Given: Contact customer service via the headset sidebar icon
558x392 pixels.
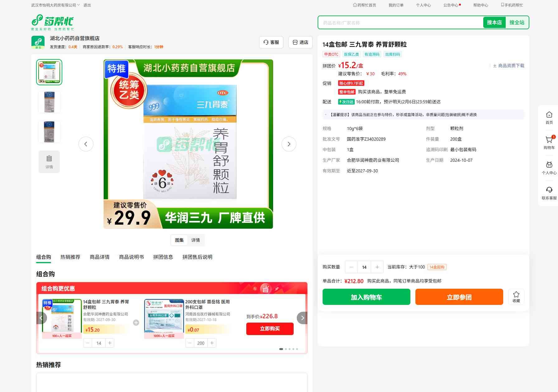Looking at the screenshot, I should click(x=549, y=193).
